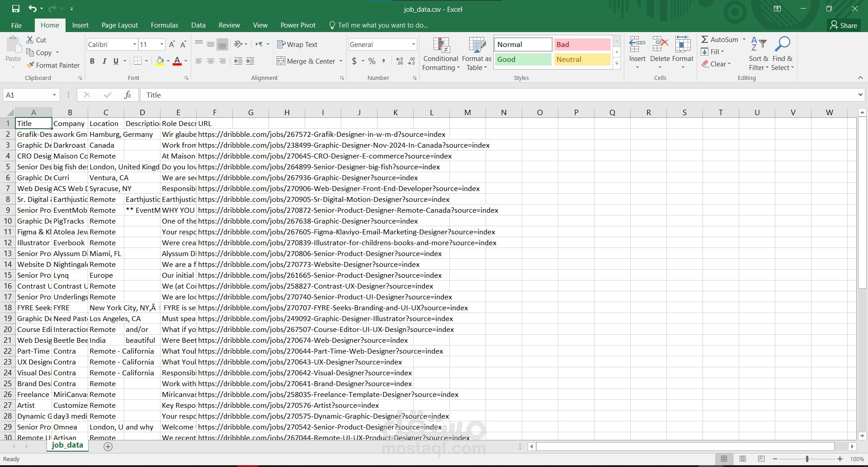This screenshot has height=467, width=868.
Task: Open the Customize Quick Access Toolbar dropdown
Action: [72, 9]
